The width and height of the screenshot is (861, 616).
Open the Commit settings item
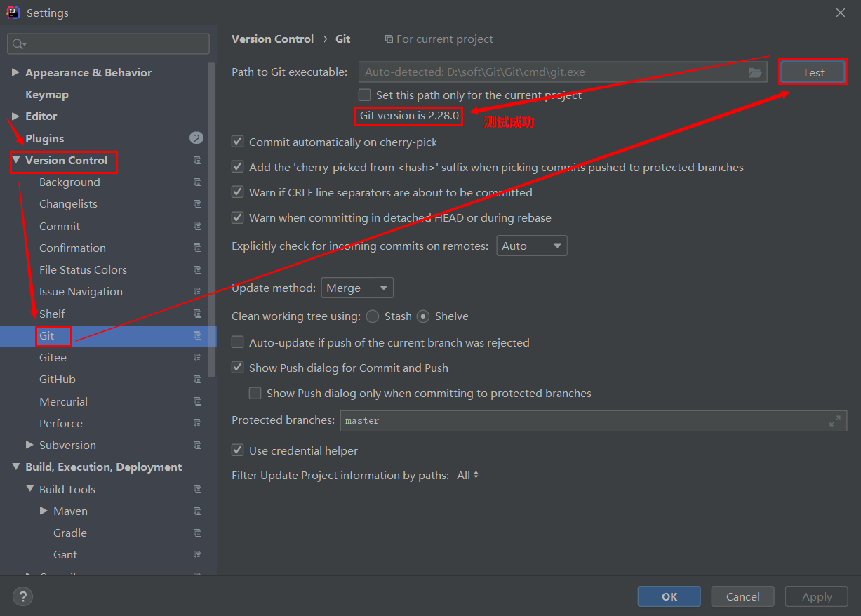(x=60, y=226)
